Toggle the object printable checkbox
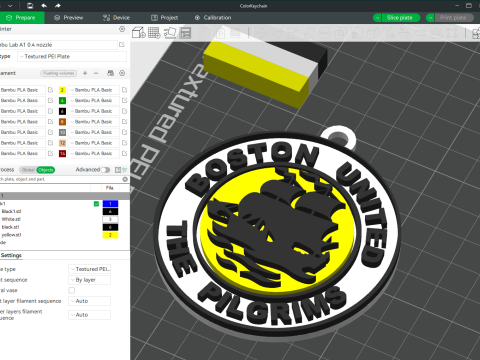Viewport: 480px width, 360px height. [96, 204]
